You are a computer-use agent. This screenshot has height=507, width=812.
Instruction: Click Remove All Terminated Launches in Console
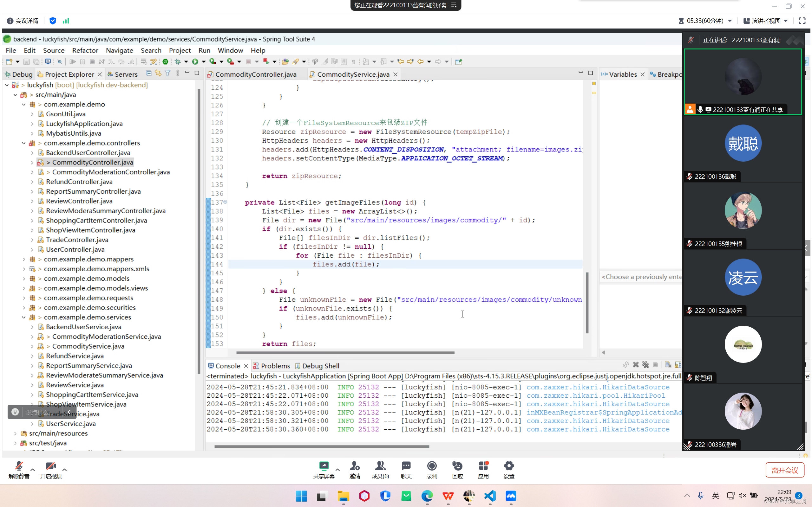[645, 365]
